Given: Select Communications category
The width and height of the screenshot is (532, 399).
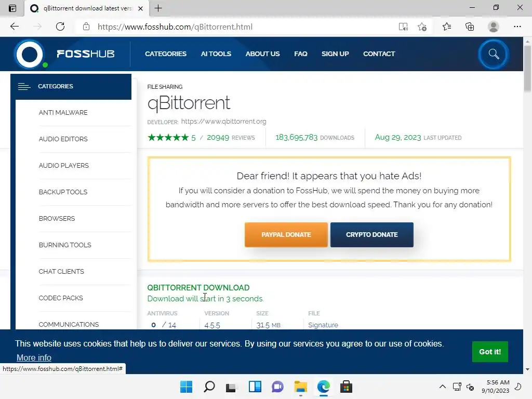Looking at the screenshot, I should [69, 324].
